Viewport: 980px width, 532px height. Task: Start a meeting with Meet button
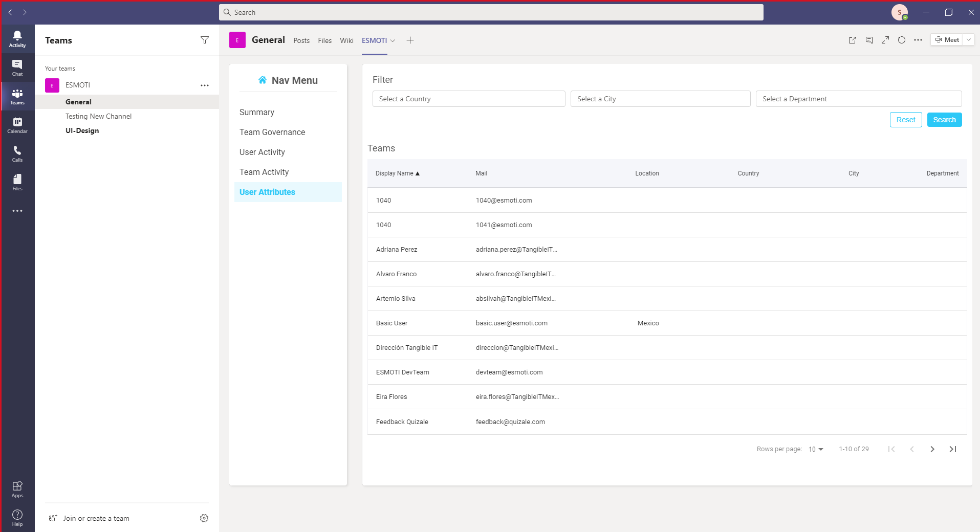[x=947, y=40]
